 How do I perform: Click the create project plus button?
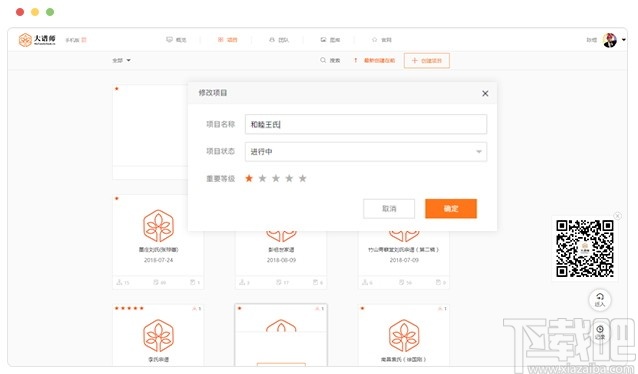tap(426, 61)
